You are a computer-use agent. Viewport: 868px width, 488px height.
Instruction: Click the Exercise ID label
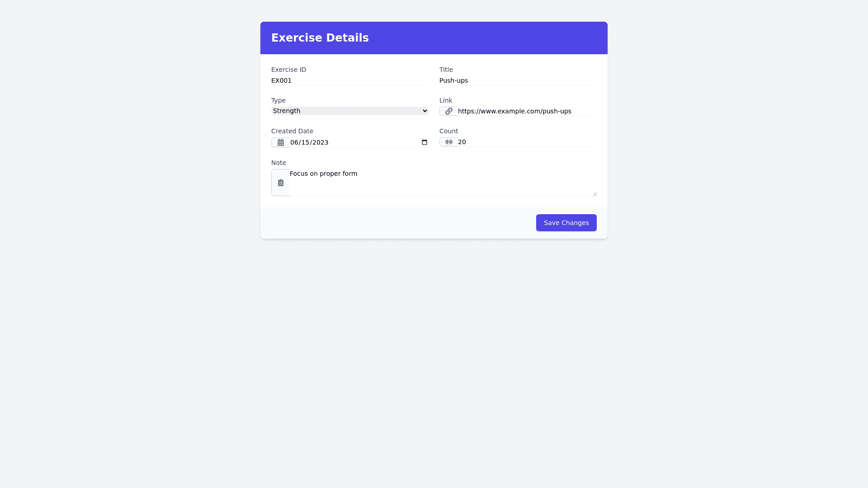pos(288,70)
